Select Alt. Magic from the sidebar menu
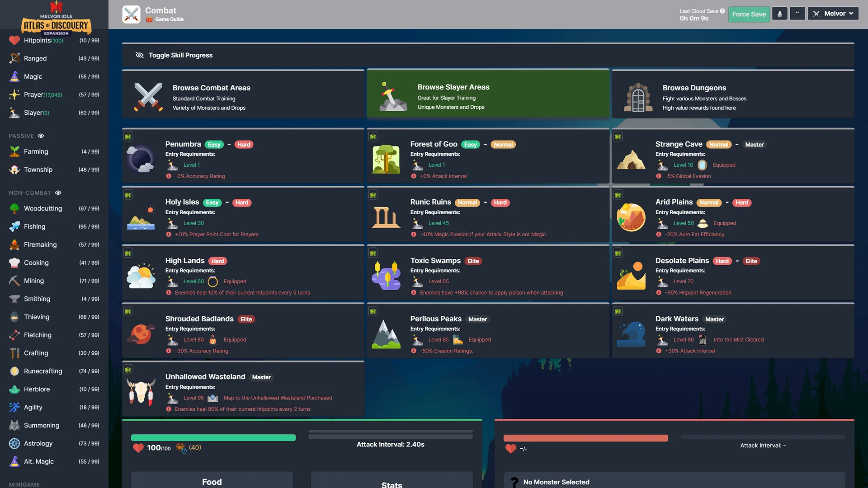868x488 pixels. 38,461
